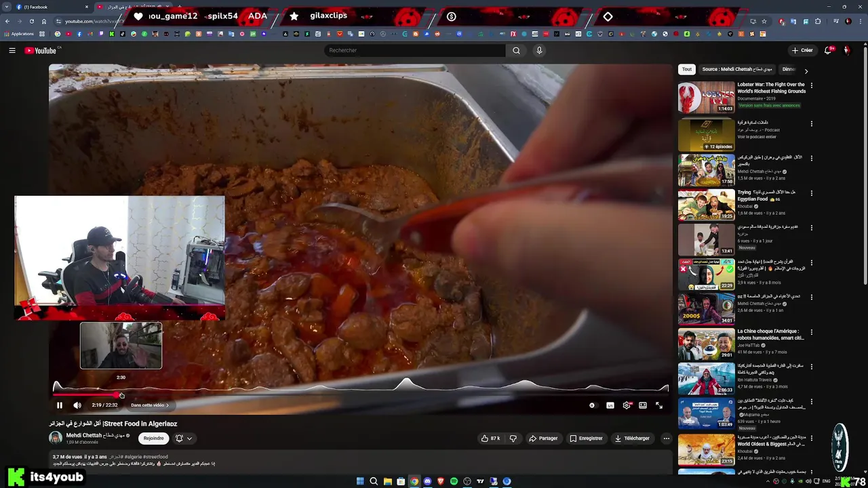Open the subscription notification bell dropdown

click(x=184, y=439)
